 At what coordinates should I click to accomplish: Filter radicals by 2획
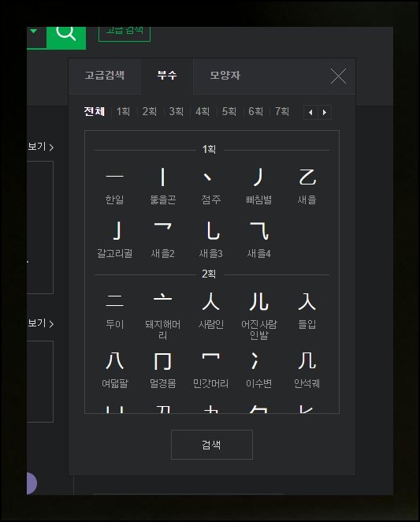click(x=150, y=111)
